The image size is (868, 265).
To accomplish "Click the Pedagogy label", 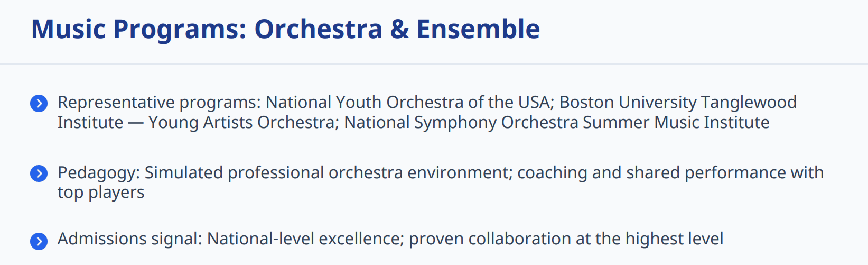I will click(x=98, y=172).
